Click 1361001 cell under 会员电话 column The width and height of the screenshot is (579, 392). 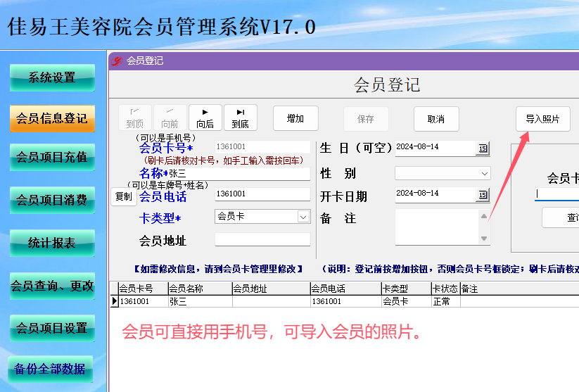[x=345, y=301]
